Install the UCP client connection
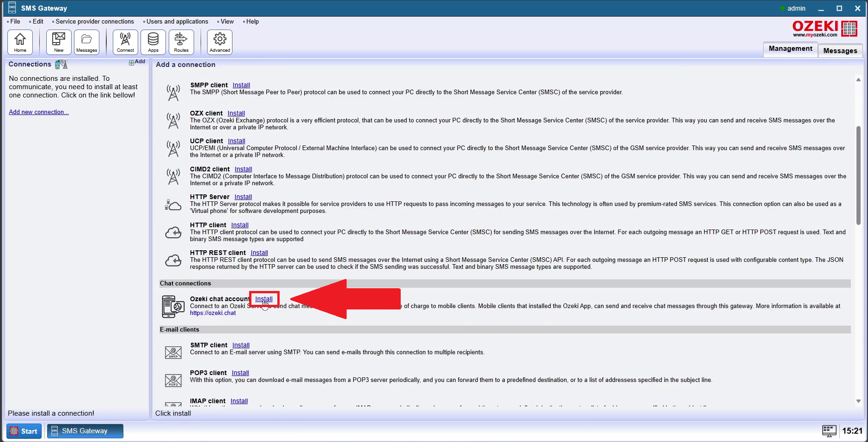The width and height of the screenshot is (868, 442). pyautogui.click(x=237, y=141)
